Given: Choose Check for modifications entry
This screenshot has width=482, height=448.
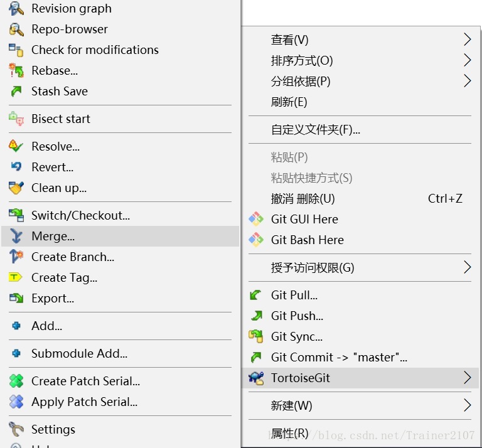Looking at the screenshot, I should pos(120,50).
